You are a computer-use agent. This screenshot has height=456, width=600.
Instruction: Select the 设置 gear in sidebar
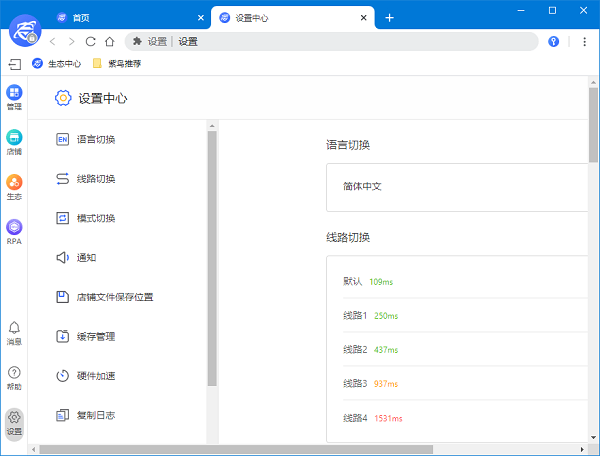pos(14,424)
